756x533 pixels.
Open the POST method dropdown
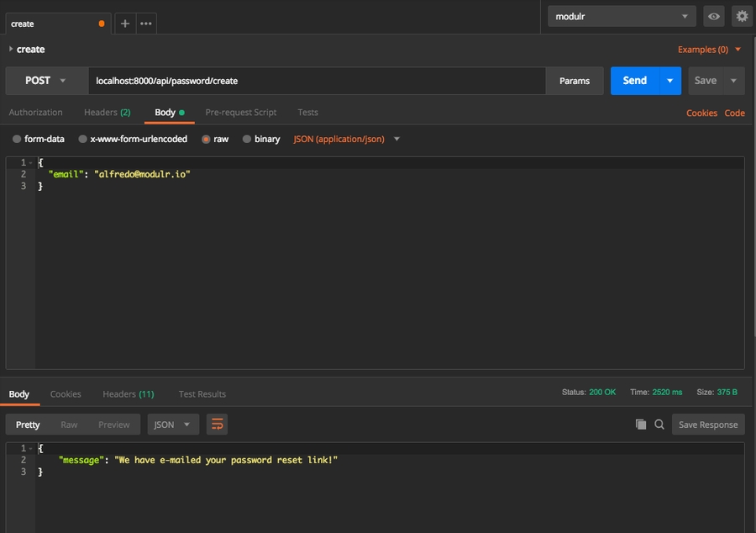[x=47, y=81]
